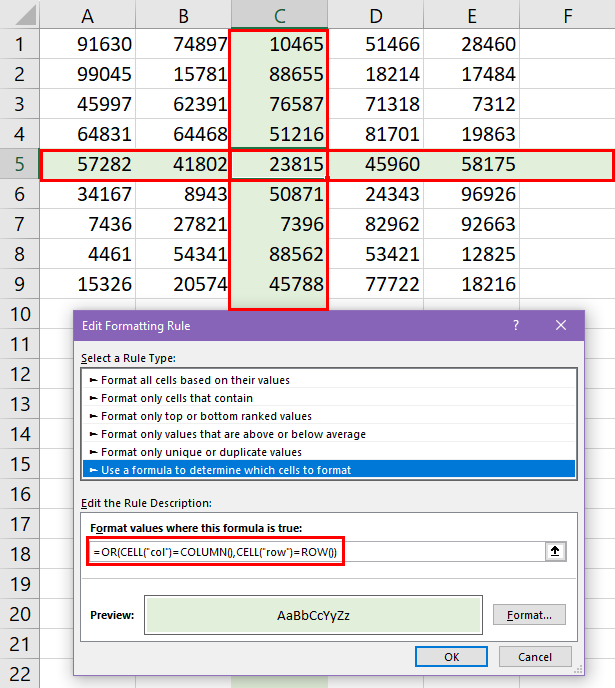Click OK to apply the formatting rule
Viewport: 615px width, 688px height.
click(451, 656)
